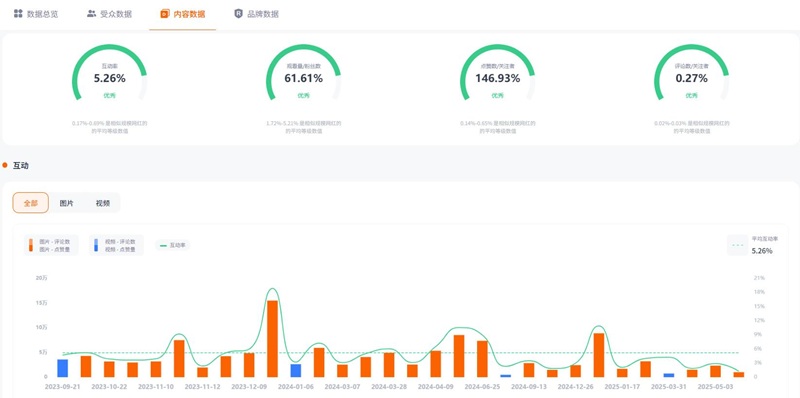This screenshot has width=800, height=398.
Task: Click the blue bar icon in 视频 legend
Action: (96, 245)
